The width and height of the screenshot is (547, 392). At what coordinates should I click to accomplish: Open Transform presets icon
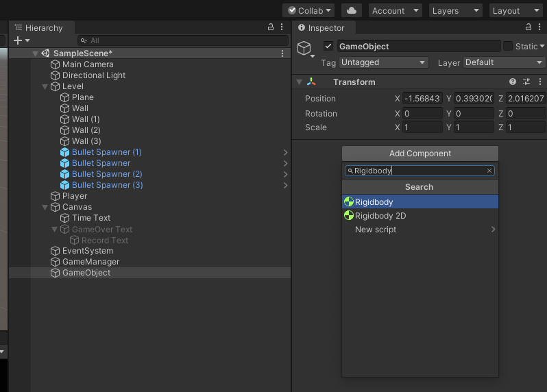[526, 82]
